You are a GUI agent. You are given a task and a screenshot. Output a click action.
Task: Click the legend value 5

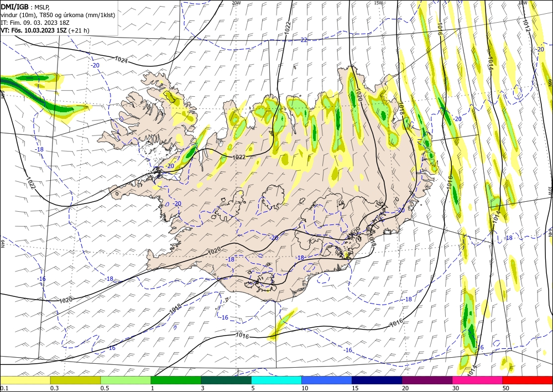253,388
